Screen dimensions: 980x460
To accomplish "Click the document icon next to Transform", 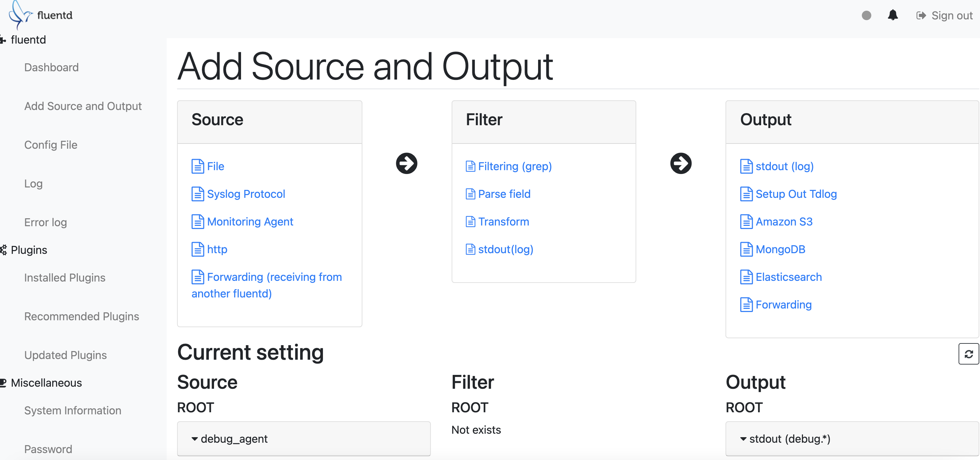I will [x=470, y=221].
